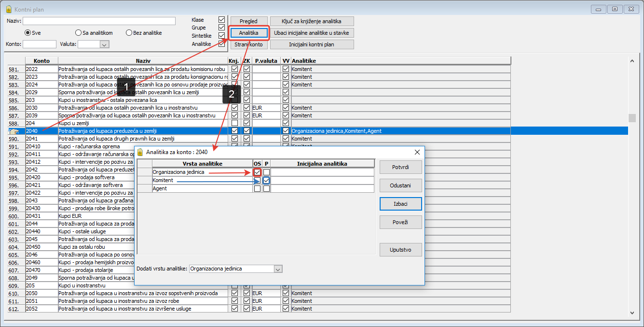Viewport: 644px width, 327px height.
Task: Check the OS box for Organizaciona jedinica
Action: [x=257, y=172]
